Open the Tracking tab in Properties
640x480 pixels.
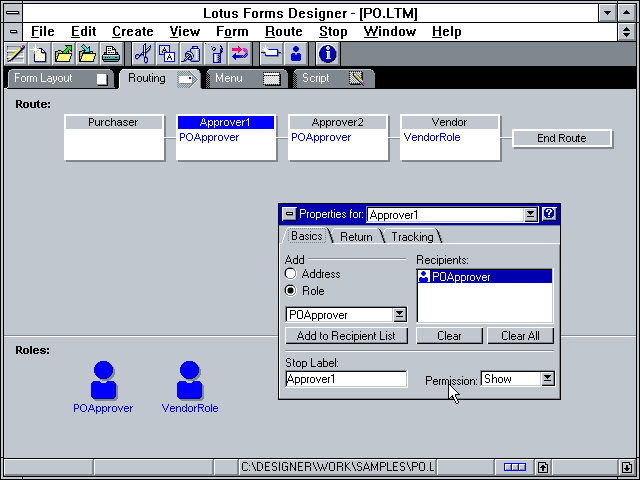pos(412,237)
